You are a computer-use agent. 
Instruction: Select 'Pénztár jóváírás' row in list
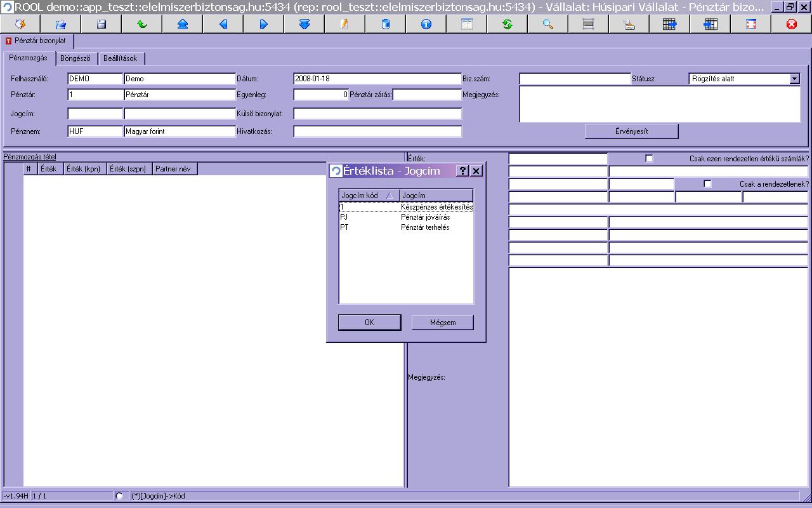[406, 217]
